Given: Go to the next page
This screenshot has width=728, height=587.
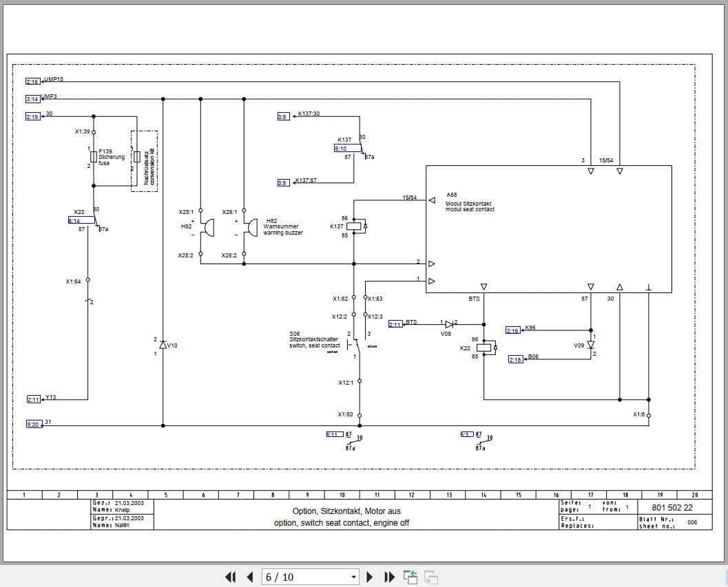Looking at the screenshot, I should (370, 577).
